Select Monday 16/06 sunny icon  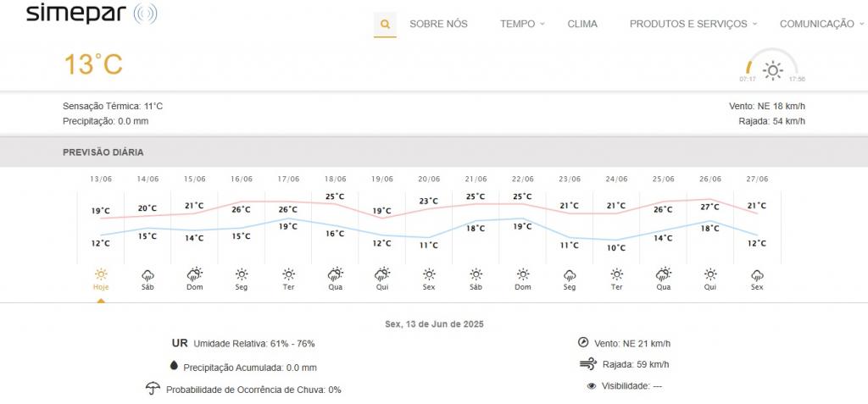pos(242,274)
